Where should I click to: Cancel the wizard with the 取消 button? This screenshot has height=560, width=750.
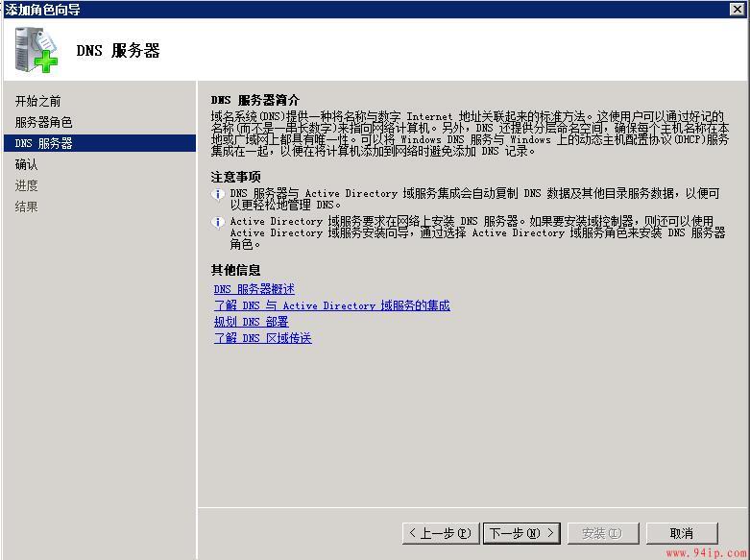coord(682,533)
